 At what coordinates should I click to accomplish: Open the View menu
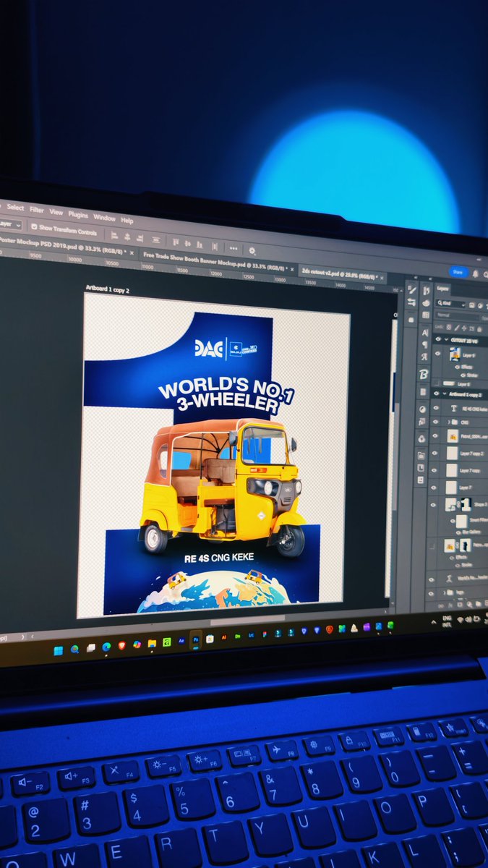pyautogui.click(x=56, y=212)
